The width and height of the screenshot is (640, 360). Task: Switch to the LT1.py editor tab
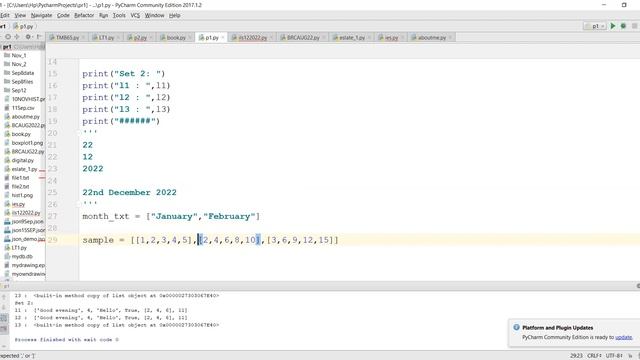106,38
